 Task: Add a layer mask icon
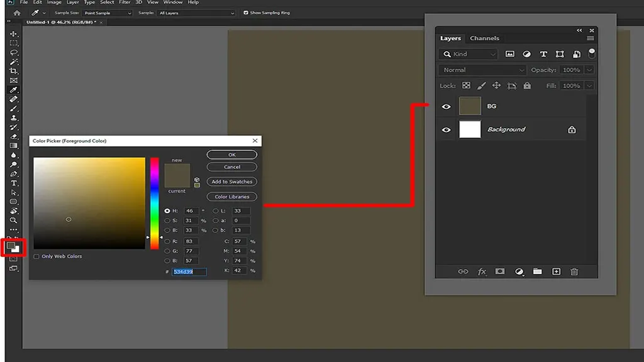click(x=500, y=271)
